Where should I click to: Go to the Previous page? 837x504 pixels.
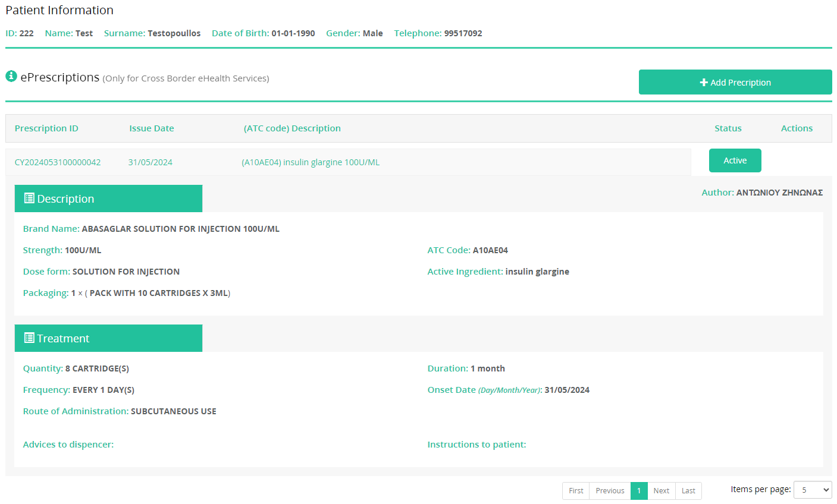(x=610, y=491)
